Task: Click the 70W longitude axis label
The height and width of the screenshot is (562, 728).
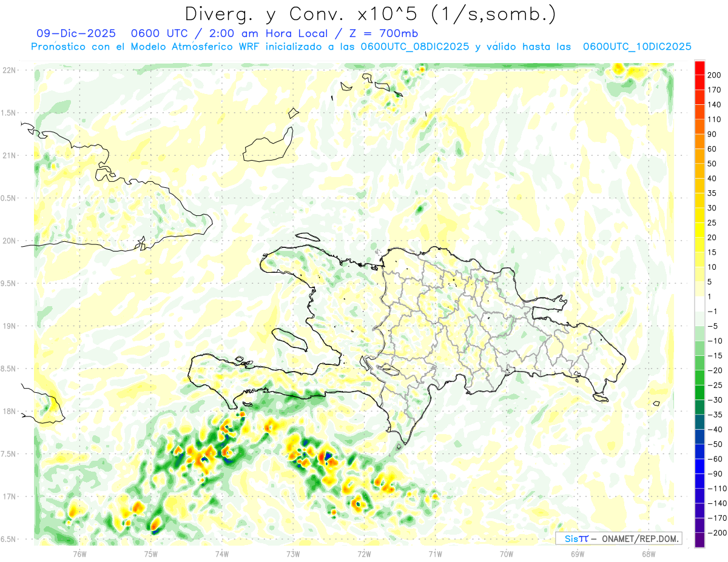Action: [507, 554]
